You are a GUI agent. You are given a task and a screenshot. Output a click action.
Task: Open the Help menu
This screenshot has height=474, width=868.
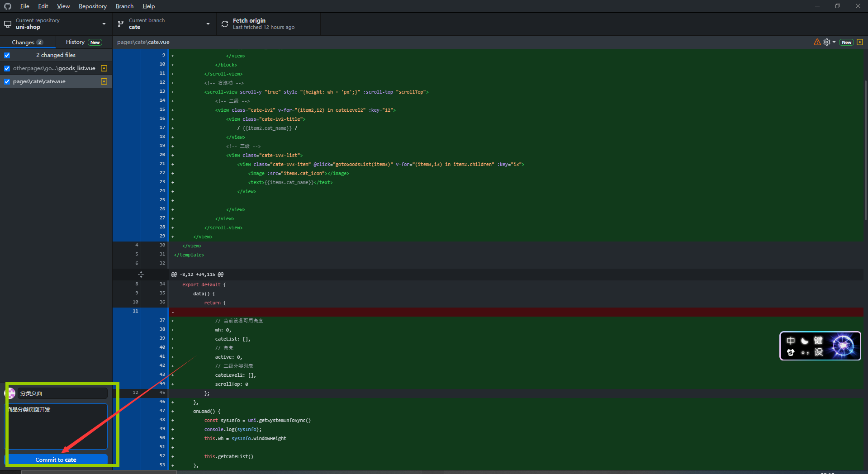point(149,6)
